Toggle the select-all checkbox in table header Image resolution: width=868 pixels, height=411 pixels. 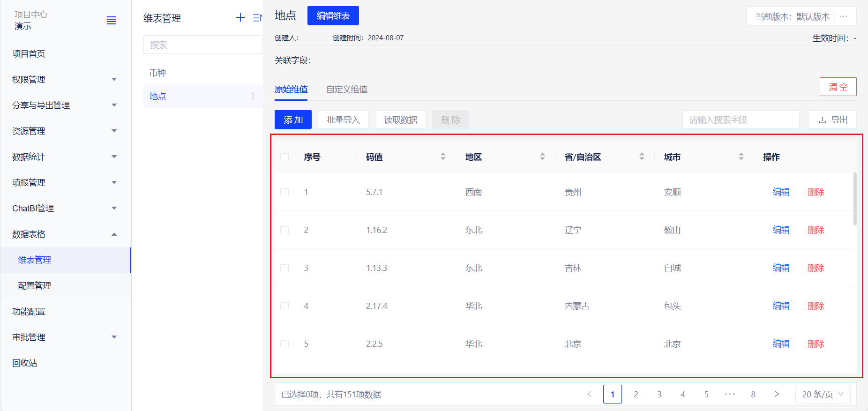pyautogui.click(x=284, y=157)
